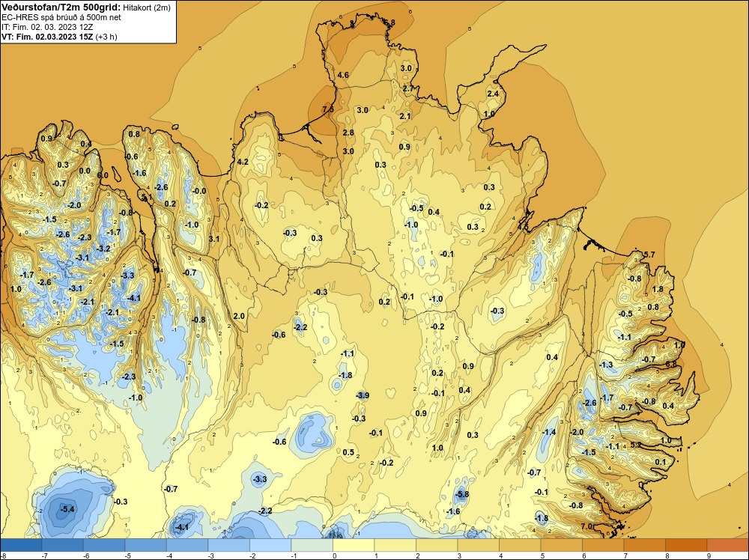Click the legend tick label '-4'
The width and height of the screenshot is (749, 560).
[169, 556]
